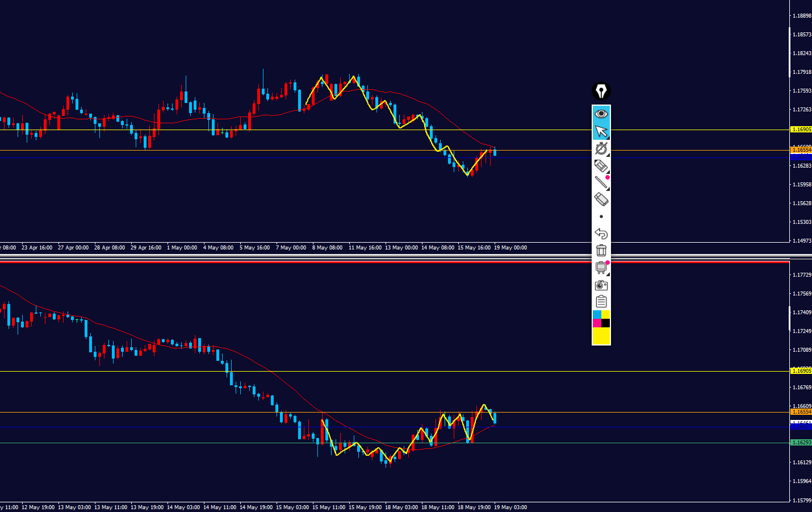
Task: Toggle the eye visibility icon
Action: (x=601, y=114)
